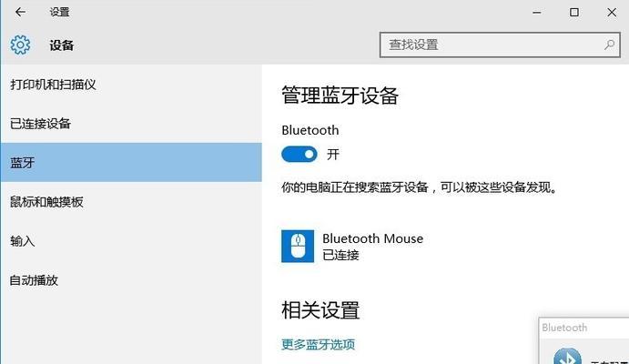Image resolution: width=629 pixels, height=364 pixels.
Task: Click the Bluetooth Mouse device icon
Action: pos(298,246)
